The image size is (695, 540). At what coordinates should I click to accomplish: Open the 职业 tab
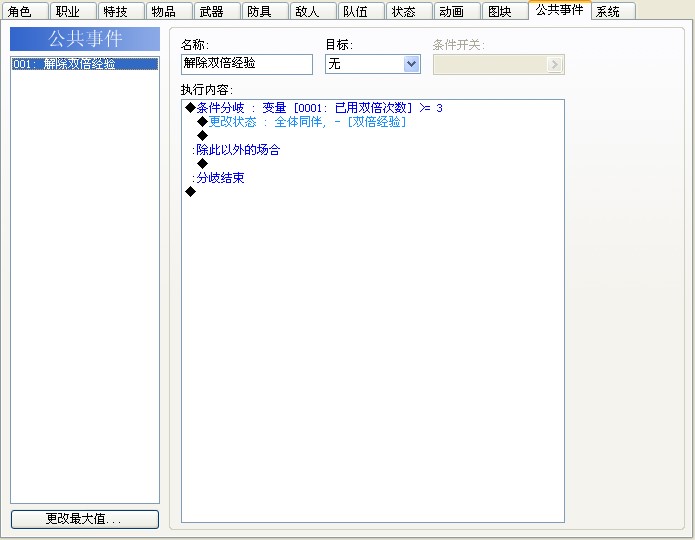(73, 11)
